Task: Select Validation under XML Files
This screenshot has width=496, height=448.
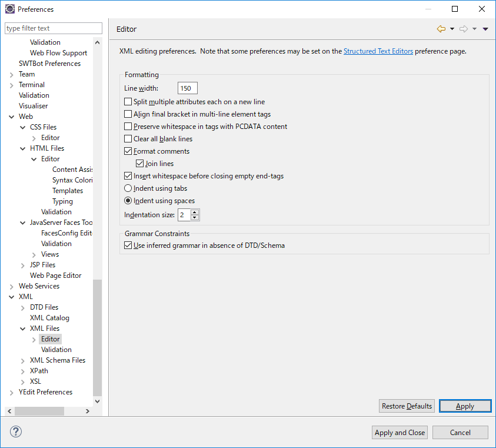Action: coord(56,350)
